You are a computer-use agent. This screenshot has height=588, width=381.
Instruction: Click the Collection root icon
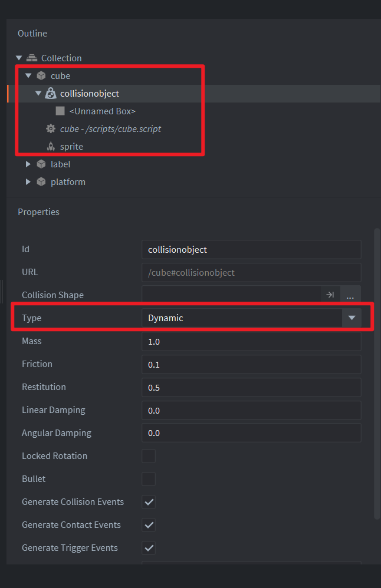(32, 58)
